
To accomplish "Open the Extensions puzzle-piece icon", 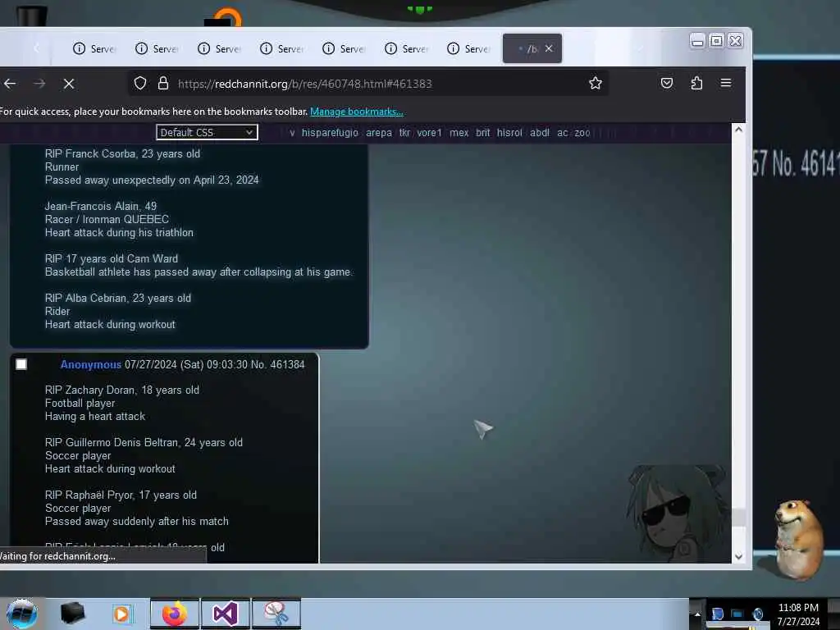I will click(x=696, y=83).
